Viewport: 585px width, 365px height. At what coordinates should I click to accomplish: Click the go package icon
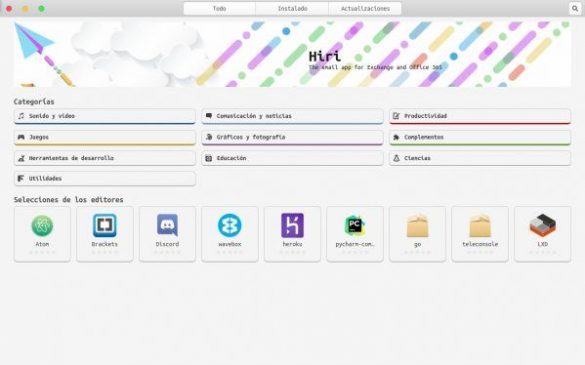click(417, 225)
